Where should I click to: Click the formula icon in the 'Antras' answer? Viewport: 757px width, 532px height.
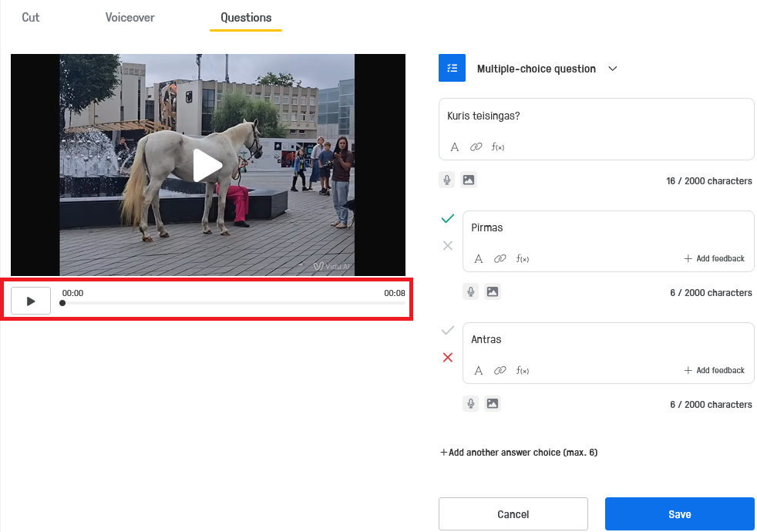[522, 371]
